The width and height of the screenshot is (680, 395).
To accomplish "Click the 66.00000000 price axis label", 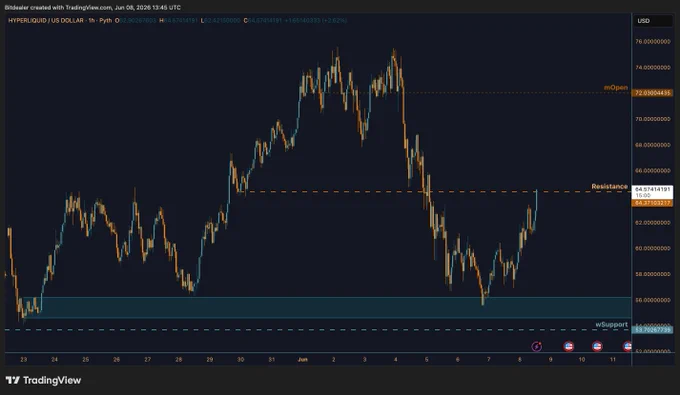I will coord(653,171).
